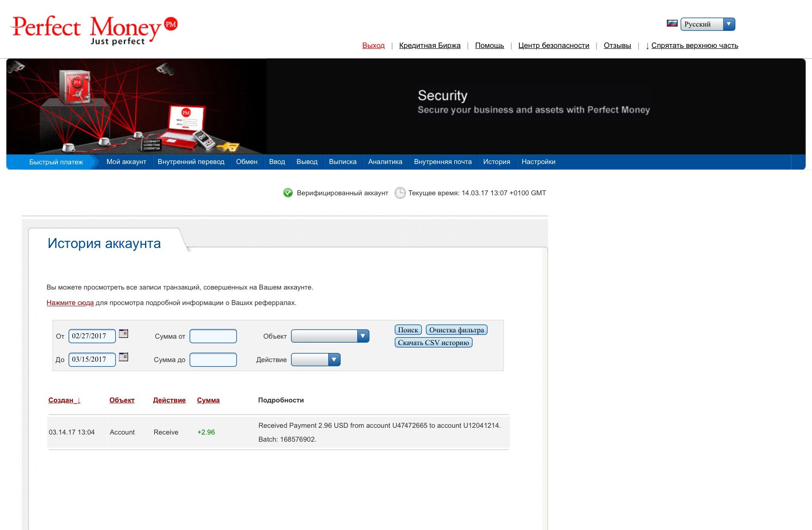Screen dimensions: 812x530
Task: Open the Вывод menu item
Action: pos(307,162)
